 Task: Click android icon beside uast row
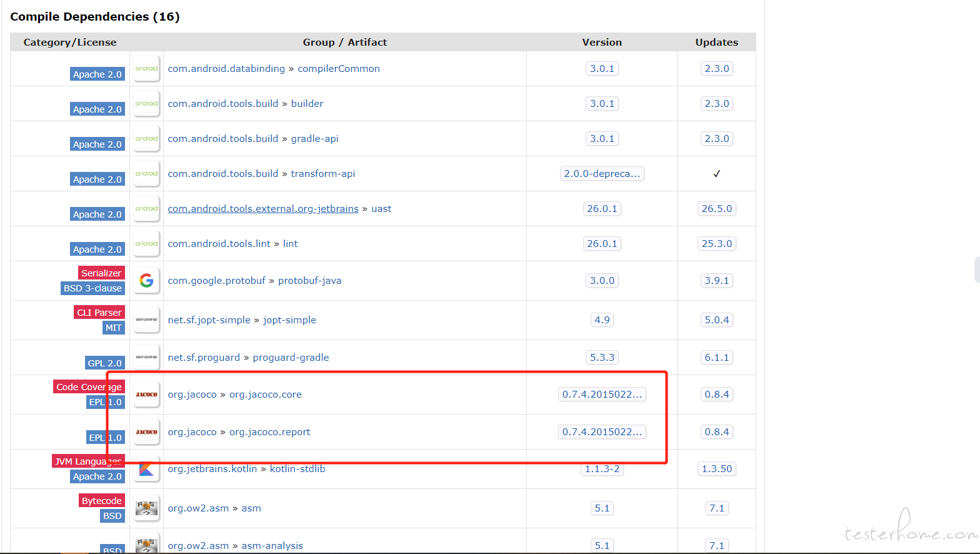(x=146, y=209)
